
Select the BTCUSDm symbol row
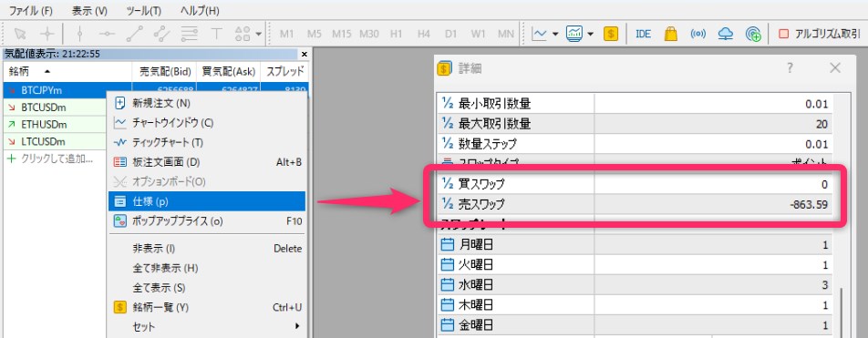click(x=55, y=107)
